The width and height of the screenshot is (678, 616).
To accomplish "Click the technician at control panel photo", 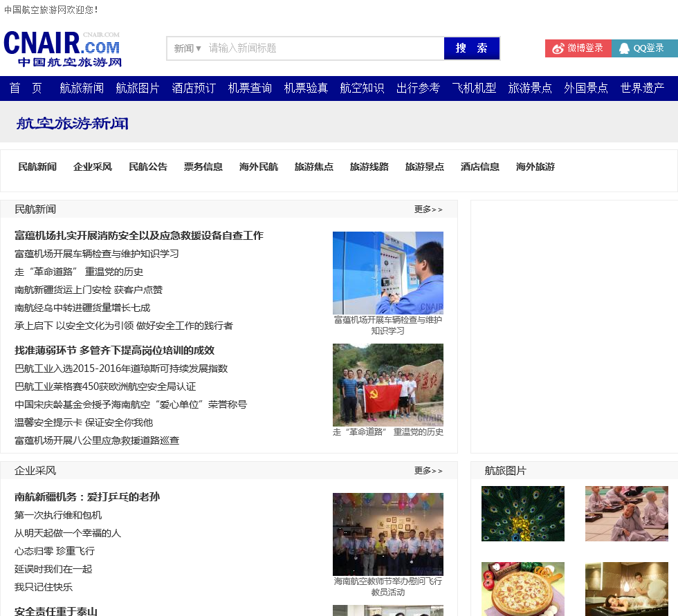I will (x=388, y=273).
